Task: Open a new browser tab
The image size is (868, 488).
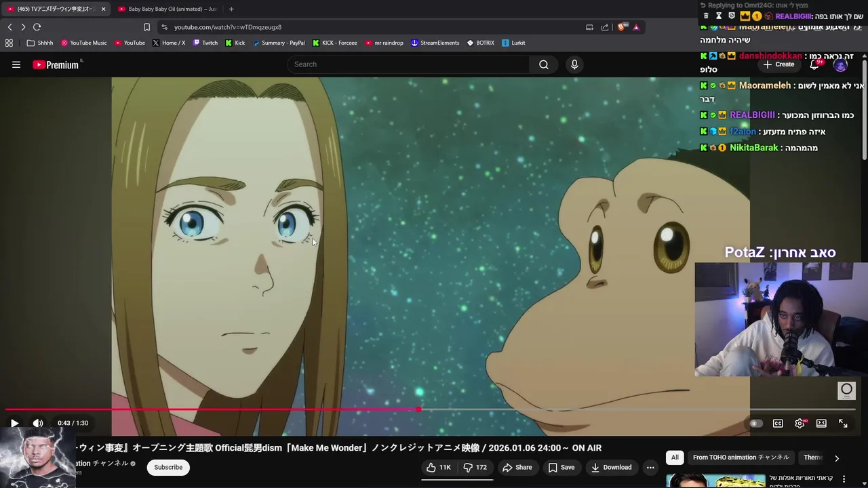Action: [x=231, y=9]
